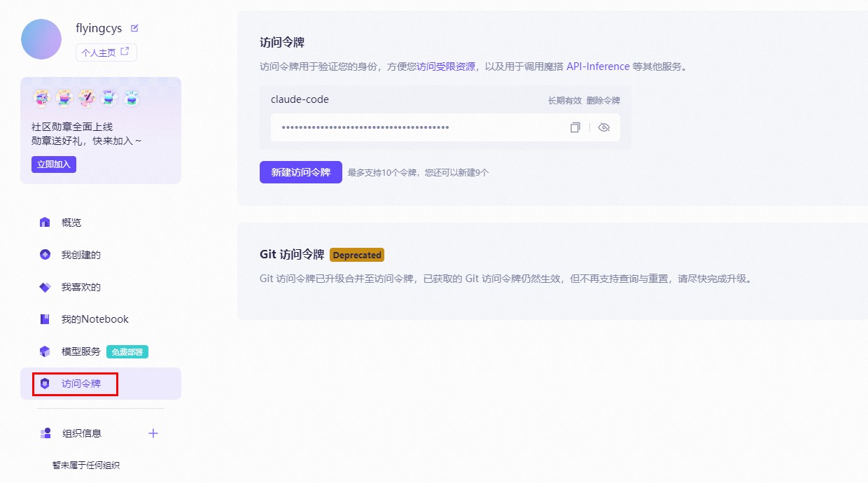Copy the claude-code token with the copy icon
The width and height of the screenshot is (868, 483).
[574, 127]
